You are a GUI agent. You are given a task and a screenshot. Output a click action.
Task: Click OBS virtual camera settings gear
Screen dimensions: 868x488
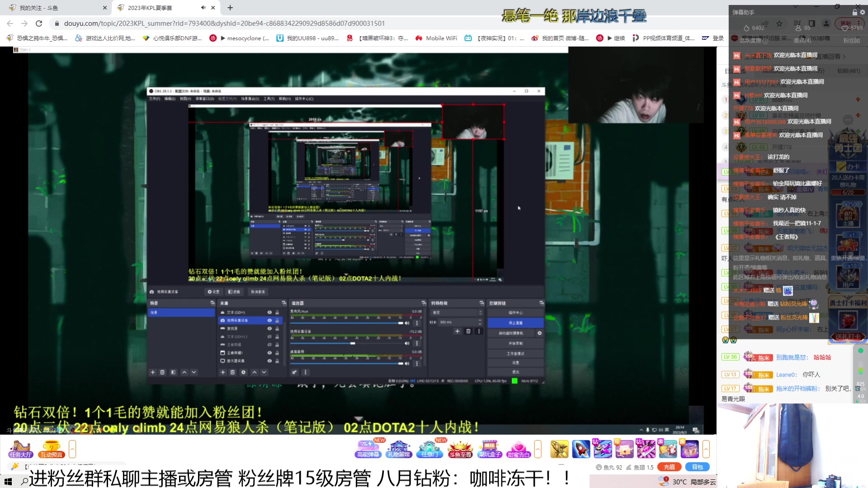tap(539, 333)
